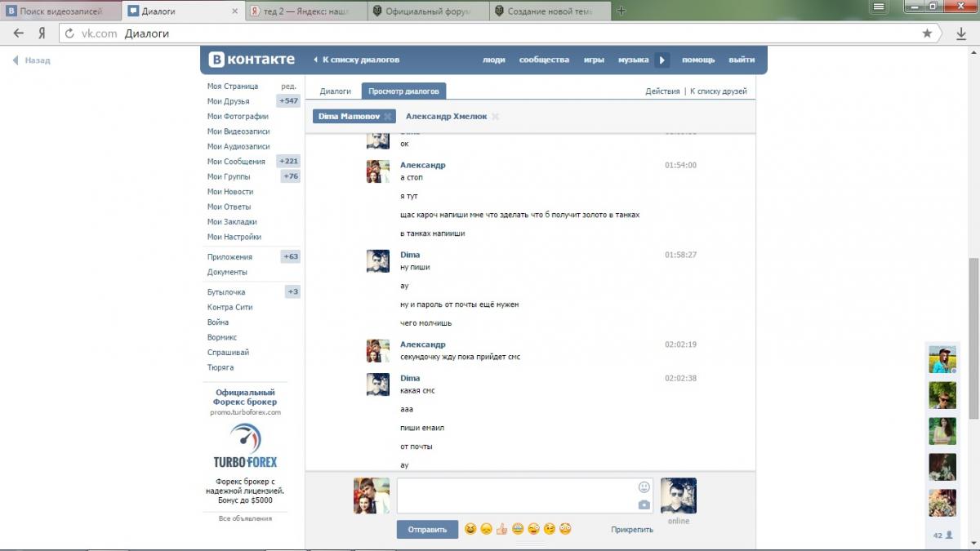The width and height of the screenshot is (980, 551).
Task: Open игры in top navigation
Action: point(594,60)
